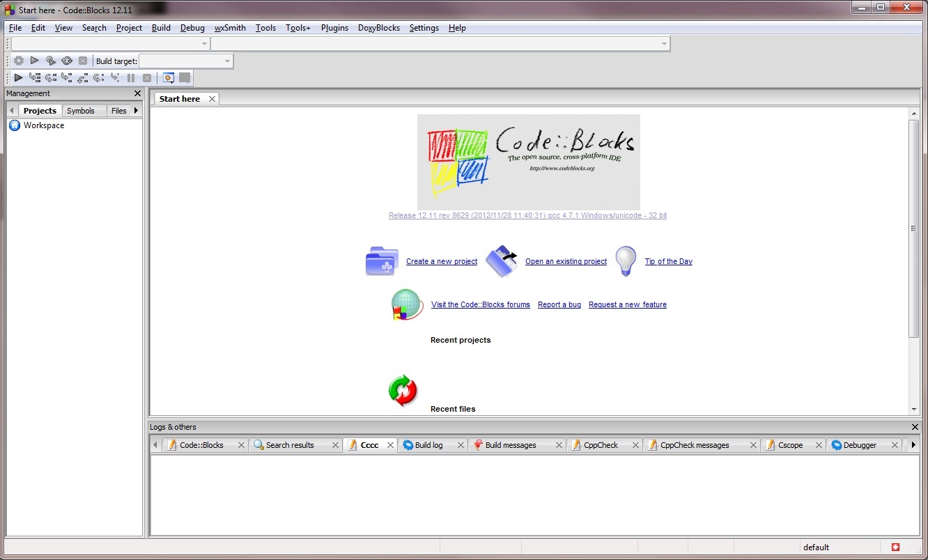Viewport: 928px width, 560px height.
Task: Close the Start here tab
Action: click(212, 99)
